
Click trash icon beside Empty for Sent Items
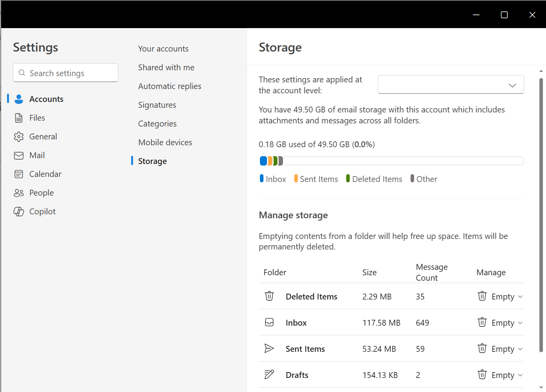pos(482,348)
